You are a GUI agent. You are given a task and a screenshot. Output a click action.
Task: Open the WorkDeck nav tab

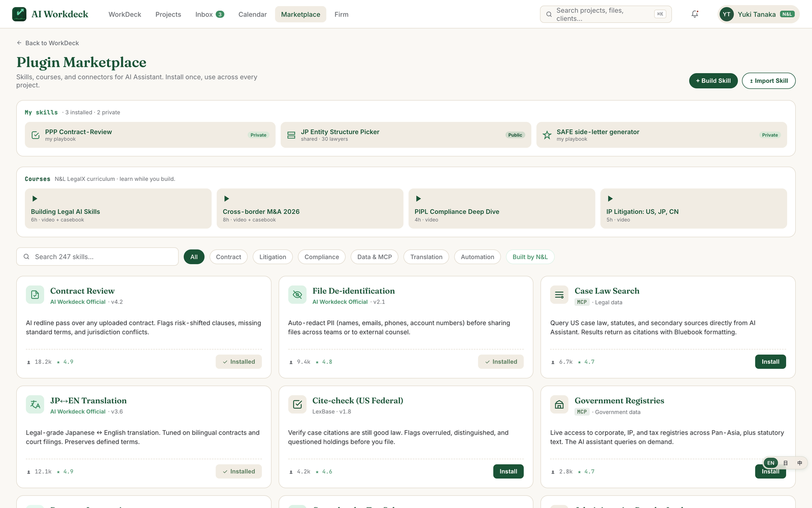125,14
